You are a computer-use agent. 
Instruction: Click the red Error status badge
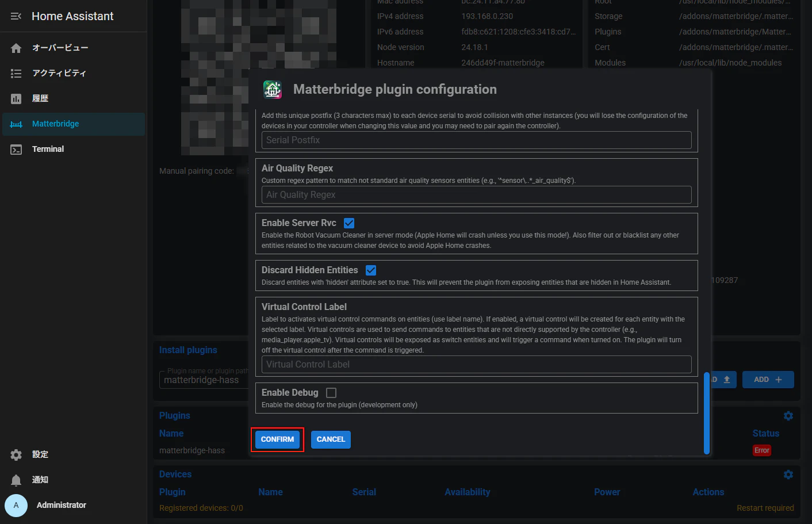[762, 450]
